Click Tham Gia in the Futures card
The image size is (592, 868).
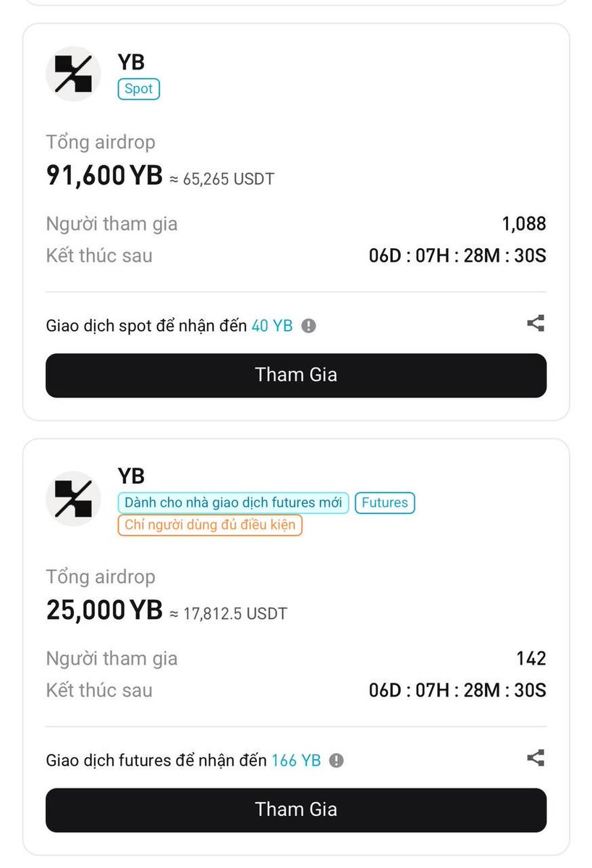[296, 810]
